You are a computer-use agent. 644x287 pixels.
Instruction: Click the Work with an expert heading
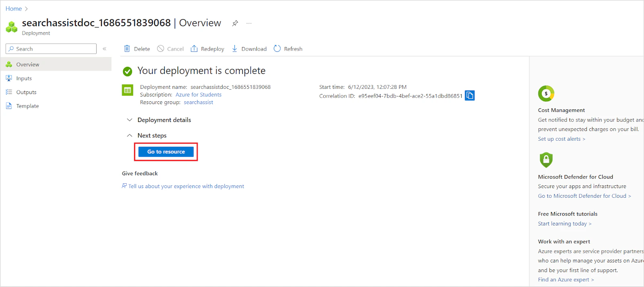(x=564, y=242)
